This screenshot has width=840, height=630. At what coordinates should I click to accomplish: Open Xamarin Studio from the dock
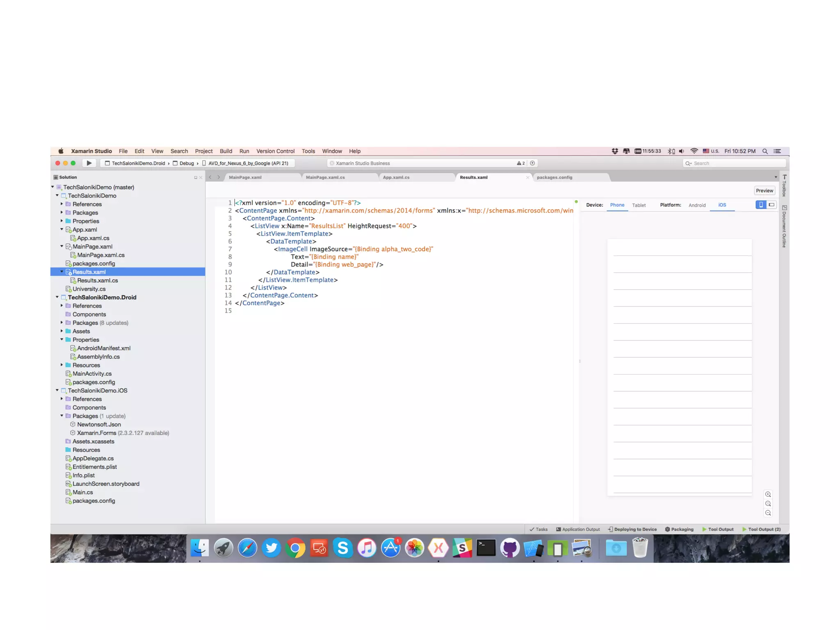coord(438,548)
